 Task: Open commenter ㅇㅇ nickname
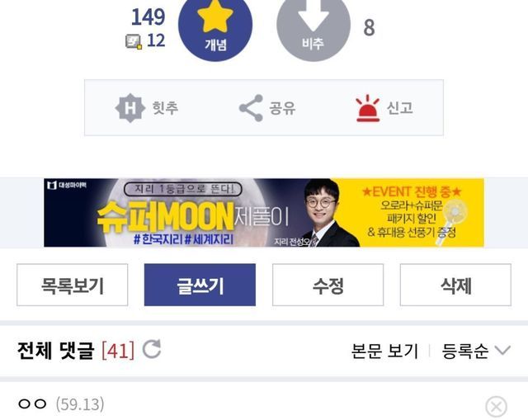[32, 403]
